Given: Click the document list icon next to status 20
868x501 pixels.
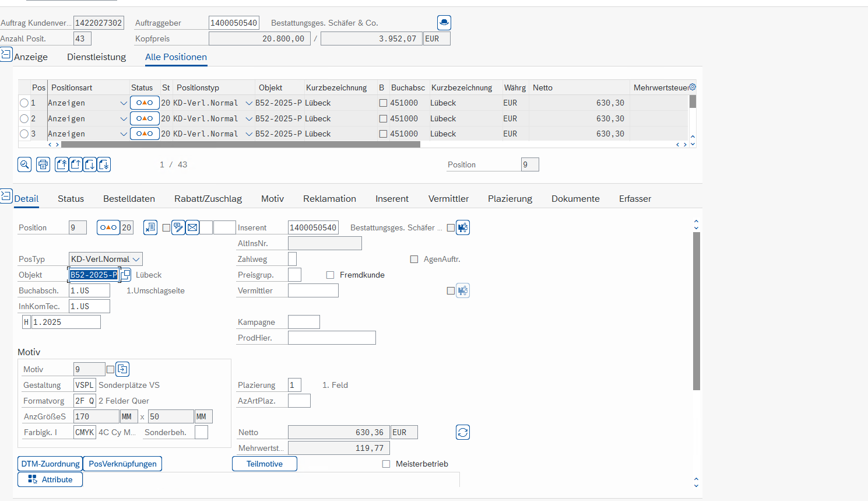Looking at the screenshot, I should click(x=150, y=227).
